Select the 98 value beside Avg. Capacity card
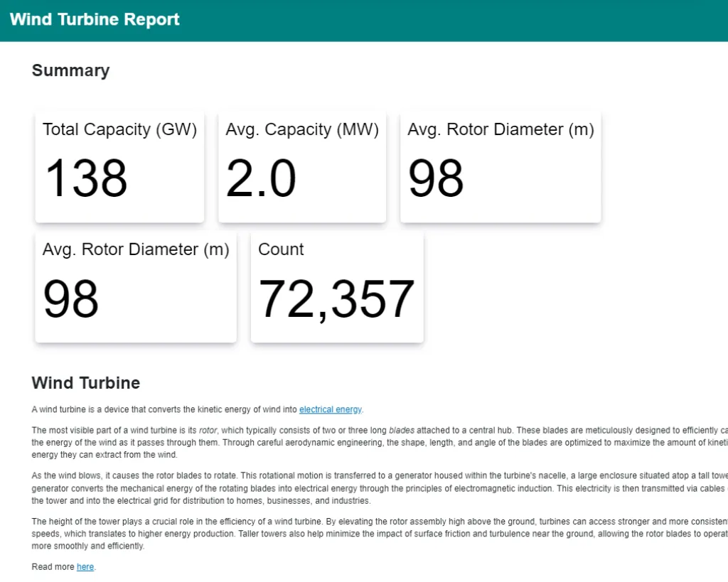 click(x=436, y=178)
